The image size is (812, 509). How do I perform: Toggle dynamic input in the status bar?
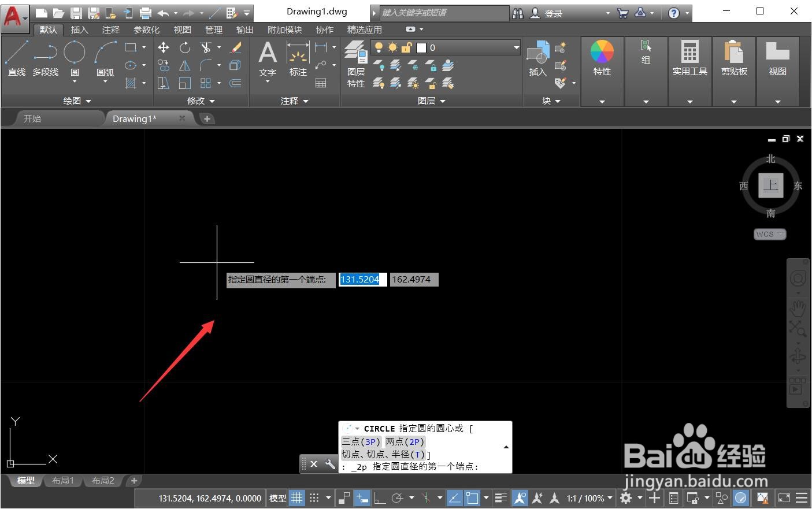click(x=362, y=498)
